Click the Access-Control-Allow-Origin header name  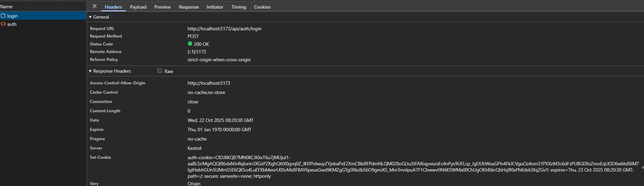[117, 83]
